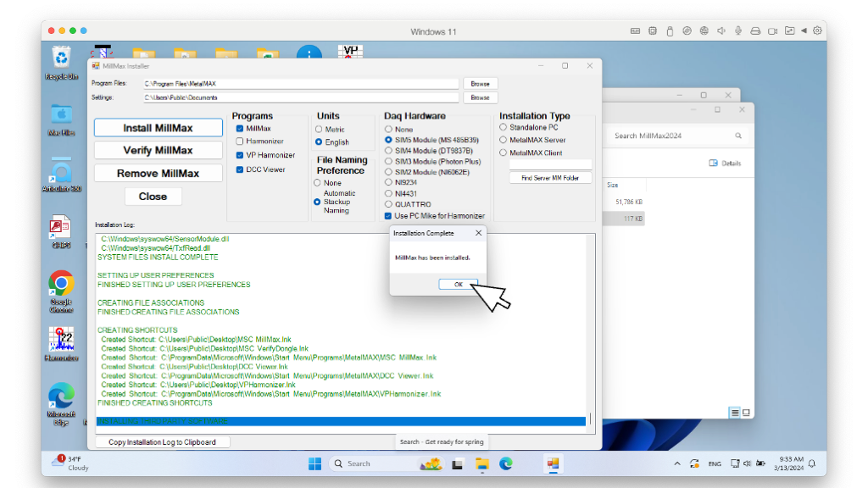Uncheck the MillMax program checkbox

tap(240, 129)
